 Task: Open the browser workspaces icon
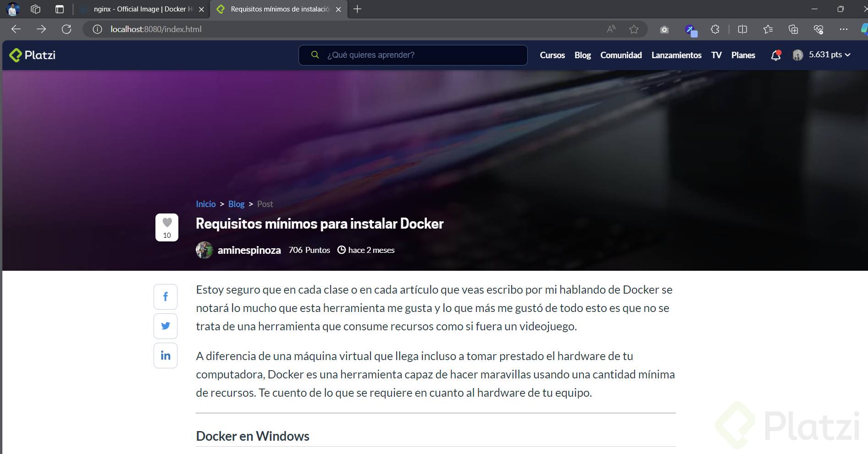click(35, 9)
